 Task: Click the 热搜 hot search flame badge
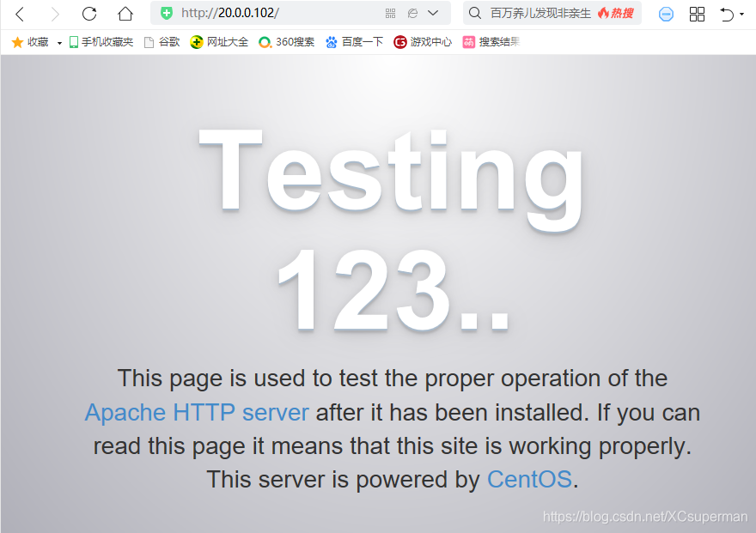(616, 13)
